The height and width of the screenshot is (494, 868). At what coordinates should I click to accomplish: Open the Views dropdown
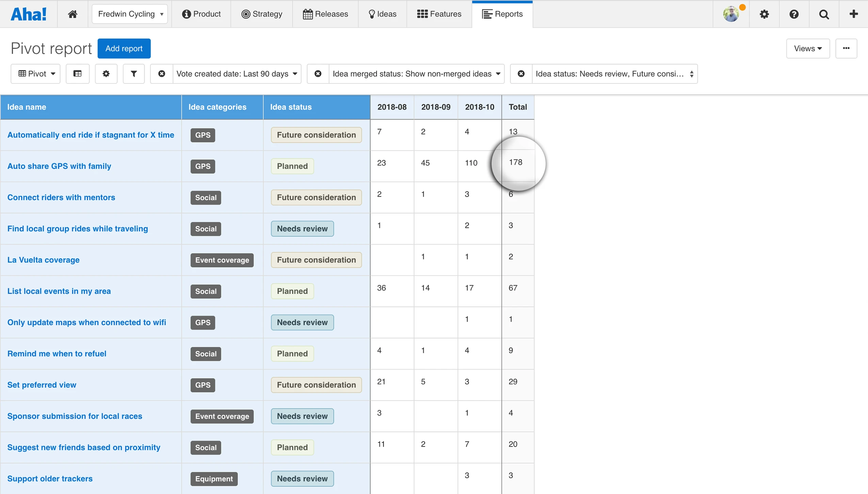point(808,48)
